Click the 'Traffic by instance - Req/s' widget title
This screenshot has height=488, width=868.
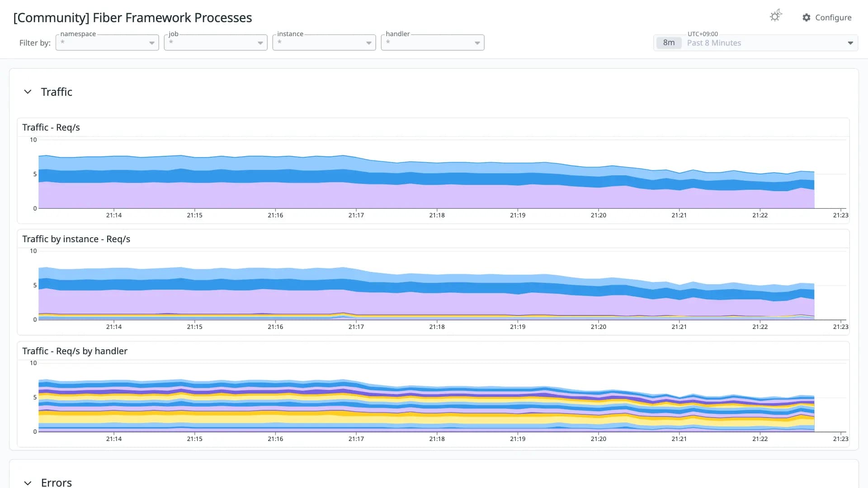pyautogui.click(x=76, y=239)
